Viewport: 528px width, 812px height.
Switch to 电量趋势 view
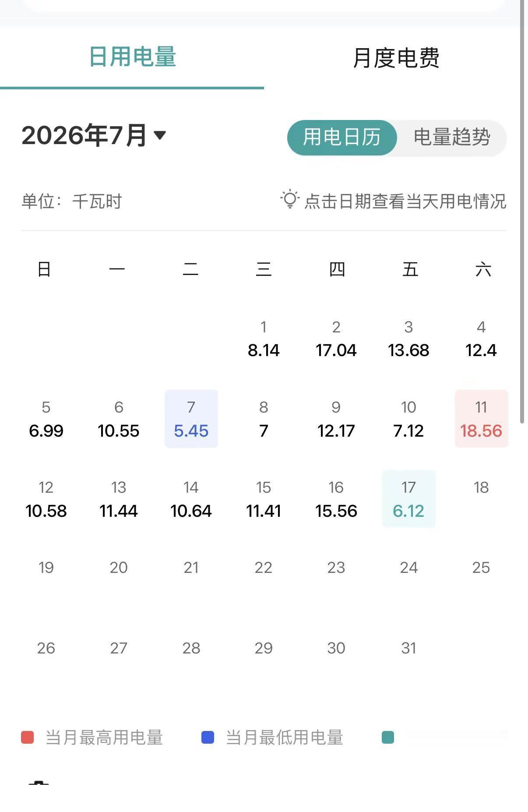[x=452, y=138]
